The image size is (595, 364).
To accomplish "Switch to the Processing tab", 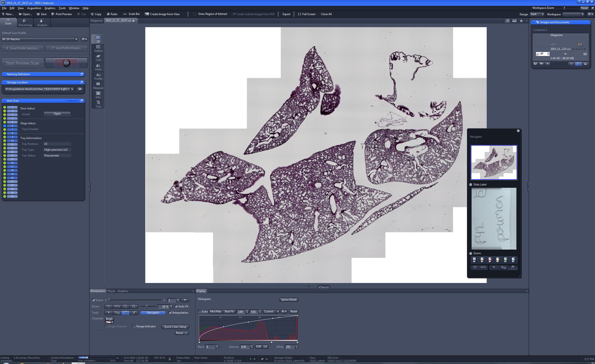I will [25, 23].
